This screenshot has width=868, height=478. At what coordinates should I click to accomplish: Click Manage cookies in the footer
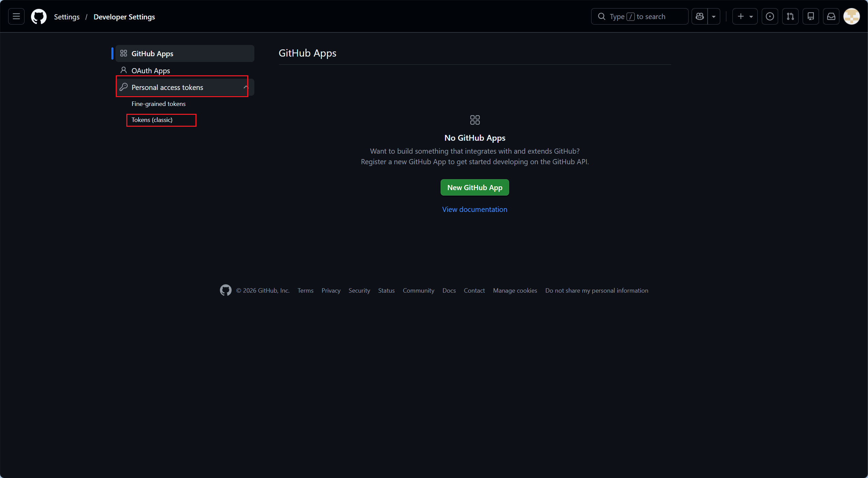(x=515, y=291)
